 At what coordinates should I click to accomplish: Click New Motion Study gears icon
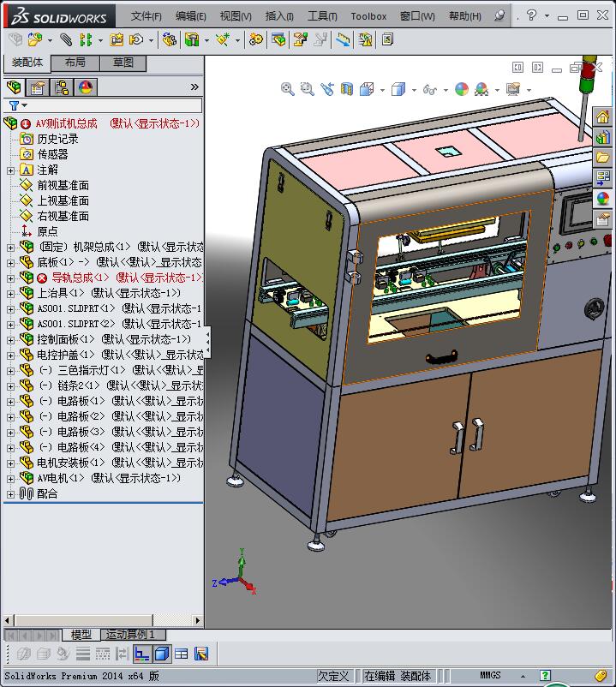point(256,40)
